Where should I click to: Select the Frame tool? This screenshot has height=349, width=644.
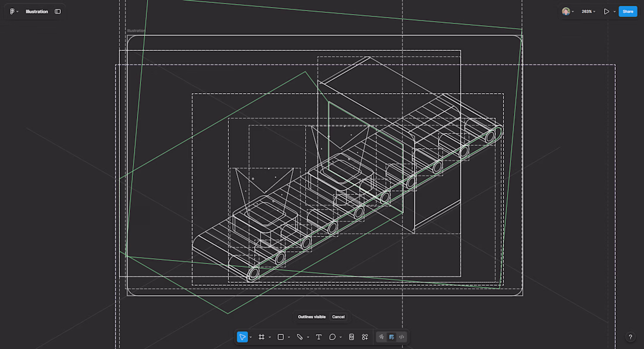[x=261, y=337]
